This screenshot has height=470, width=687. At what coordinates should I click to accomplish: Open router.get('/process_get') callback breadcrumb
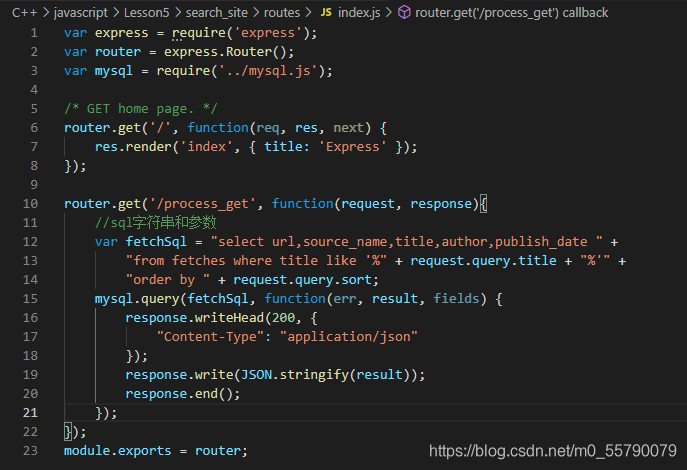coord(511,13)
